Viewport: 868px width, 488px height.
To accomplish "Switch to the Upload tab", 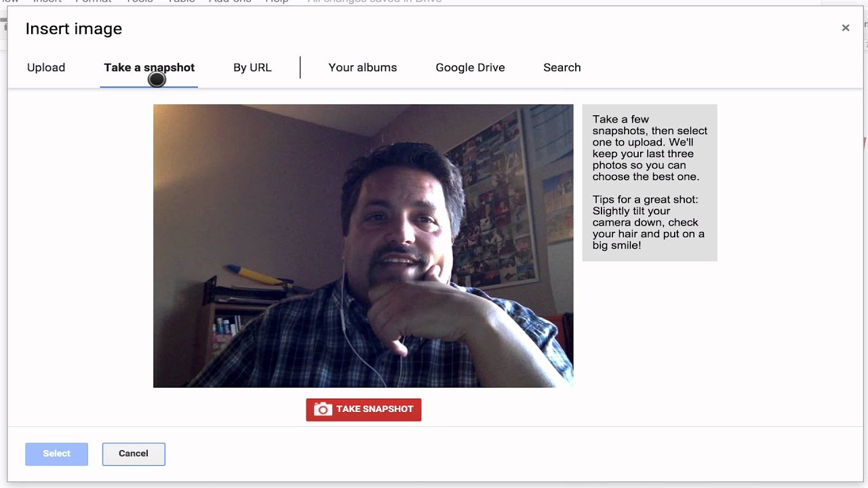I will 46,68.
